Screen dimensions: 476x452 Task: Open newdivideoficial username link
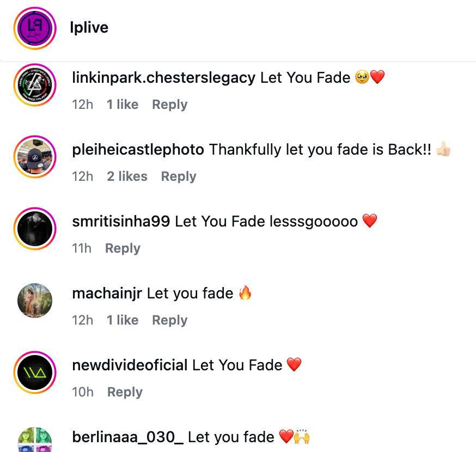(130, 365)
